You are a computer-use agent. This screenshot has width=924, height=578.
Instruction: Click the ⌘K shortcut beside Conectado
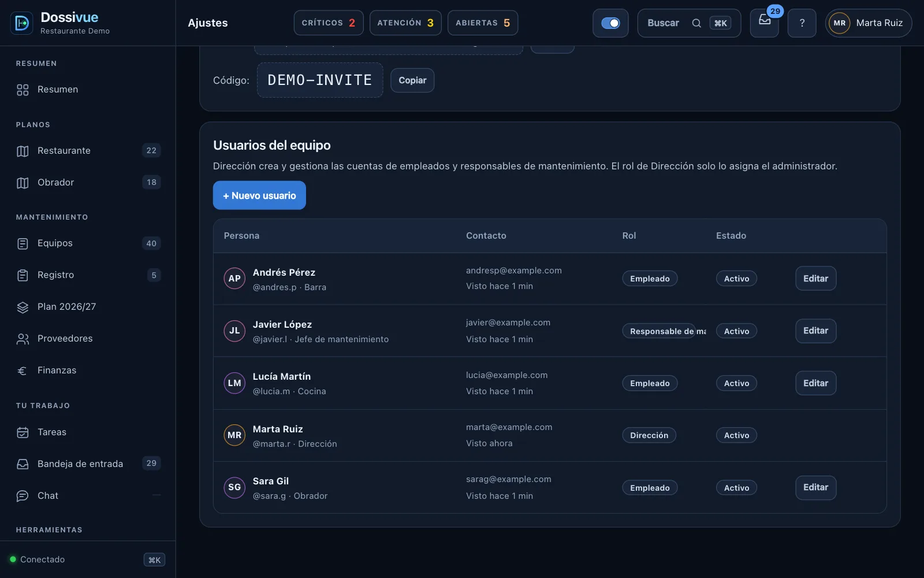click(x=154, y=560)
